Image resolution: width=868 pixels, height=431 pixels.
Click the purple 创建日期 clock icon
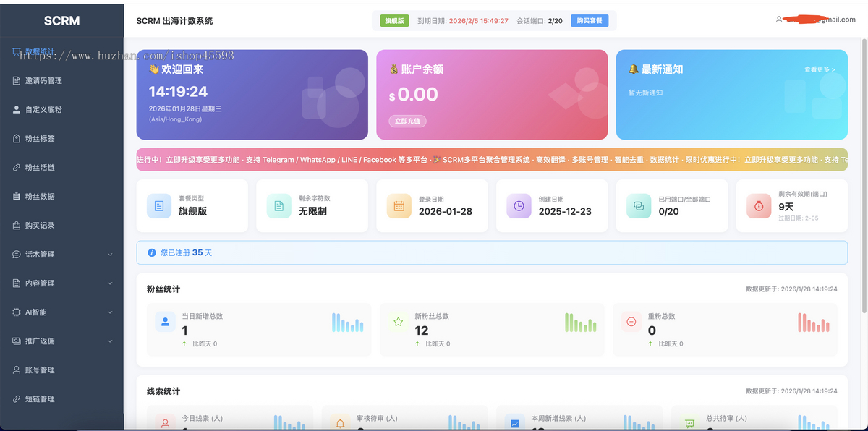(x=519, y=206)
